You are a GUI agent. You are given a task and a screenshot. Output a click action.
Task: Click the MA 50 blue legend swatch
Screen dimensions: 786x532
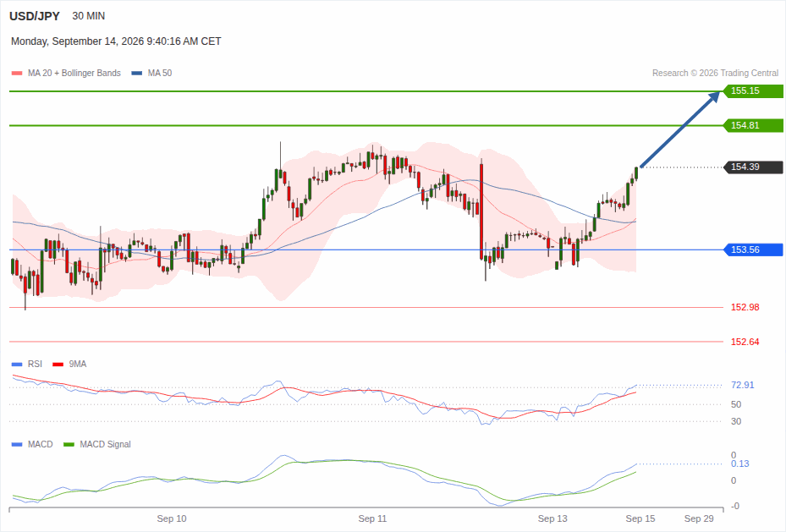[137, 73]
